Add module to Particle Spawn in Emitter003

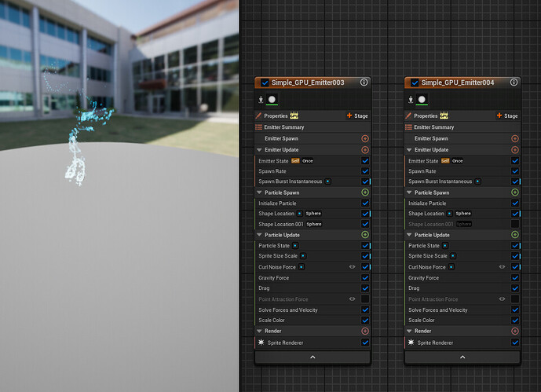click(365, 192)
